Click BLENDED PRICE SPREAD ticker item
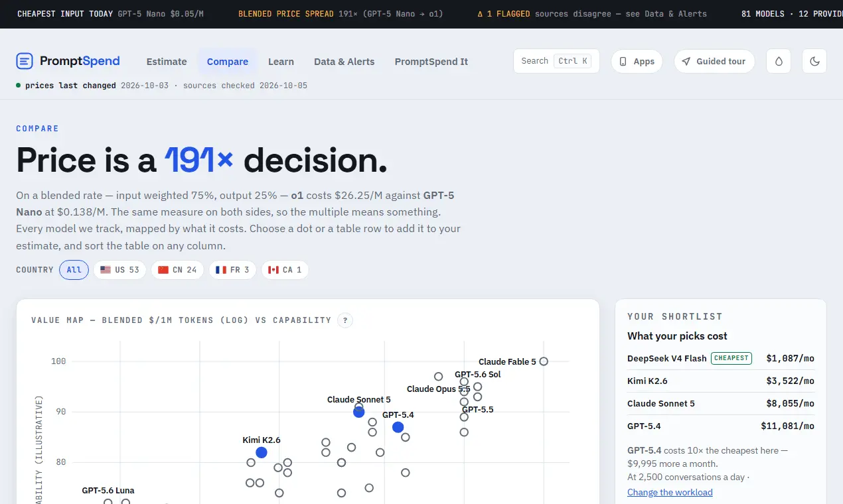843x504 pixels. tap(341, 14)
